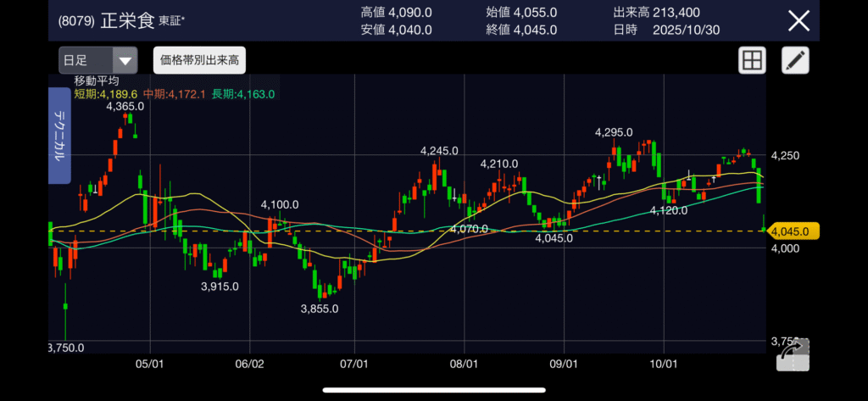Tap the pencil drawing tool icon
This screenshot has width=868, height=401.
[795, 60]
